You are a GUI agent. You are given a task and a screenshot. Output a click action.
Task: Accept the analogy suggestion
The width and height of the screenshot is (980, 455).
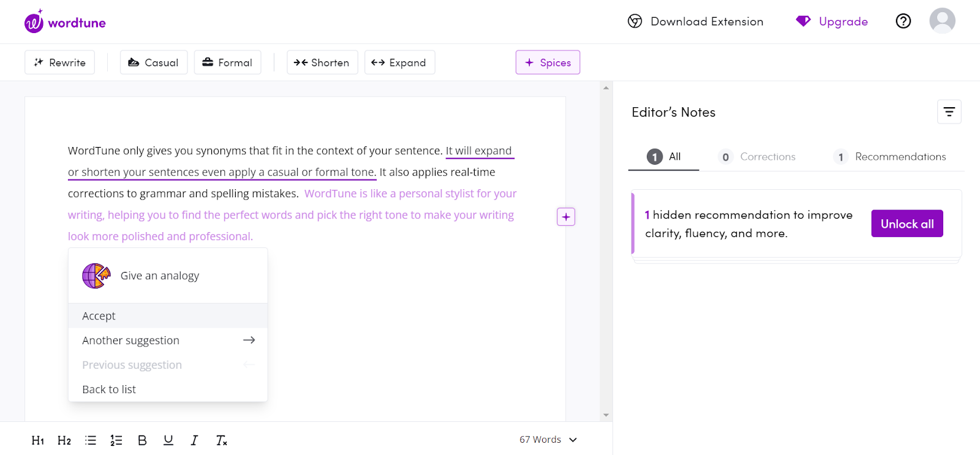point(168,316)
